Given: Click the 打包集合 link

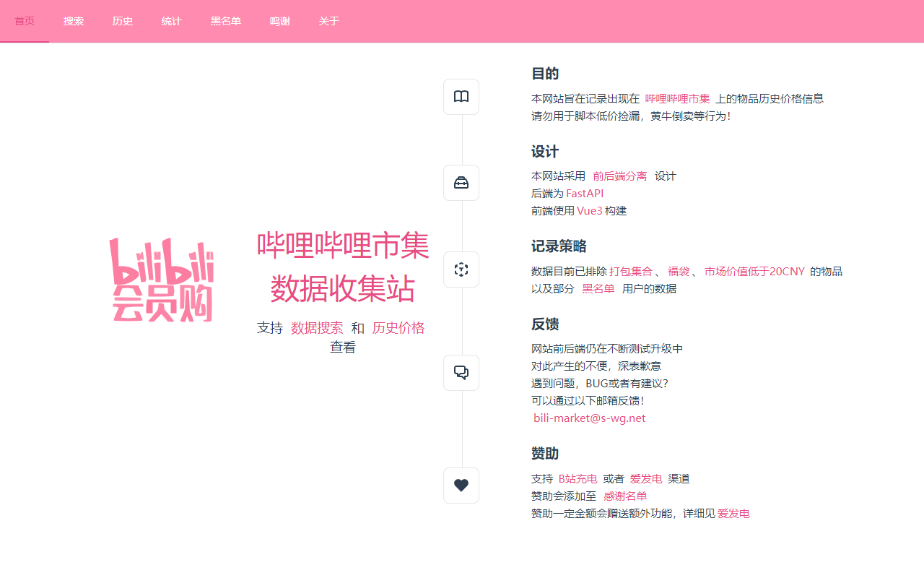Looking at the screenshot, I should [631, 272].
